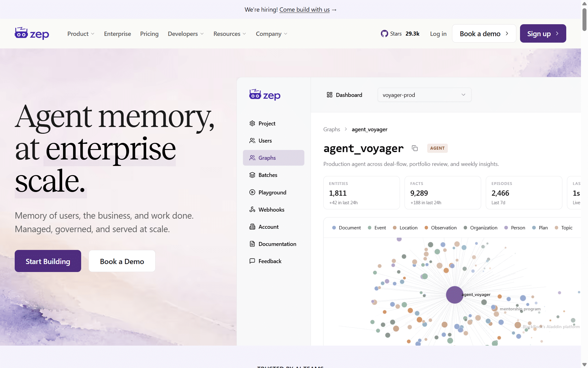Click the hero Book a Demo button

(x=122, y=261)
